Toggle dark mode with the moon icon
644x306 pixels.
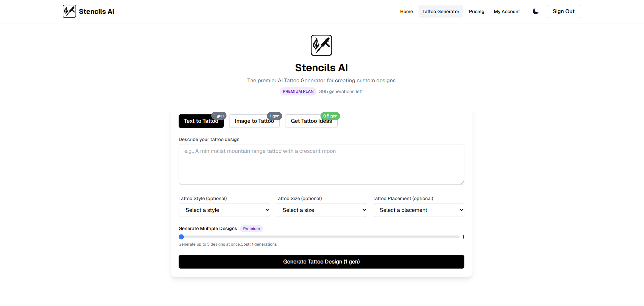pos(535,11)
